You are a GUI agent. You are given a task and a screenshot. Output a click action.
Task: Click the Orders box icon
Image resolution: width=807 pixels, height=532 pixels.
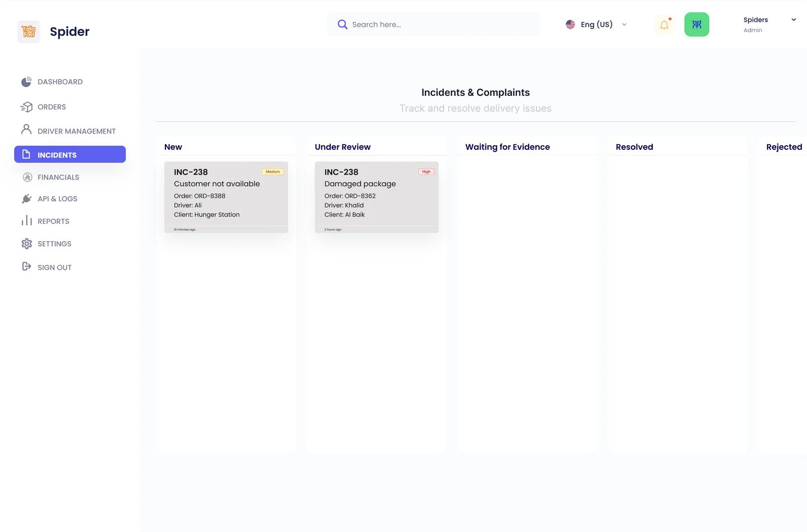pos(26,107)
